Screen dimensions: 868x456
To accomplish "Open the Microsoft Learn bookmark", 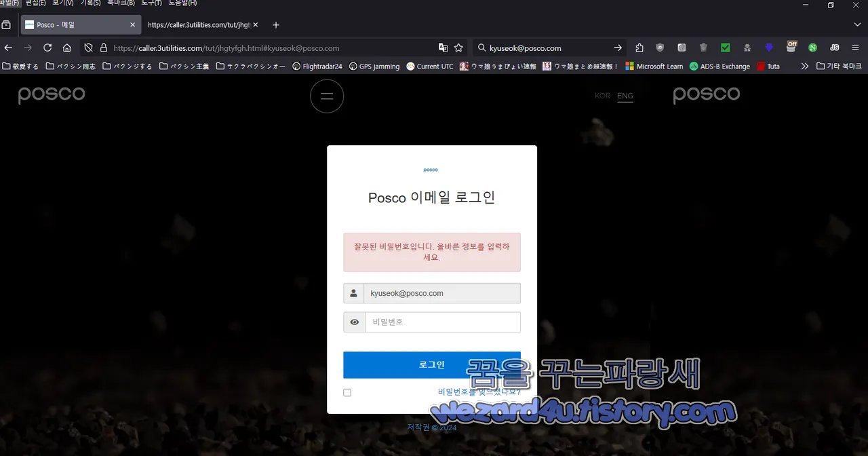I will (x=654, y=66).
